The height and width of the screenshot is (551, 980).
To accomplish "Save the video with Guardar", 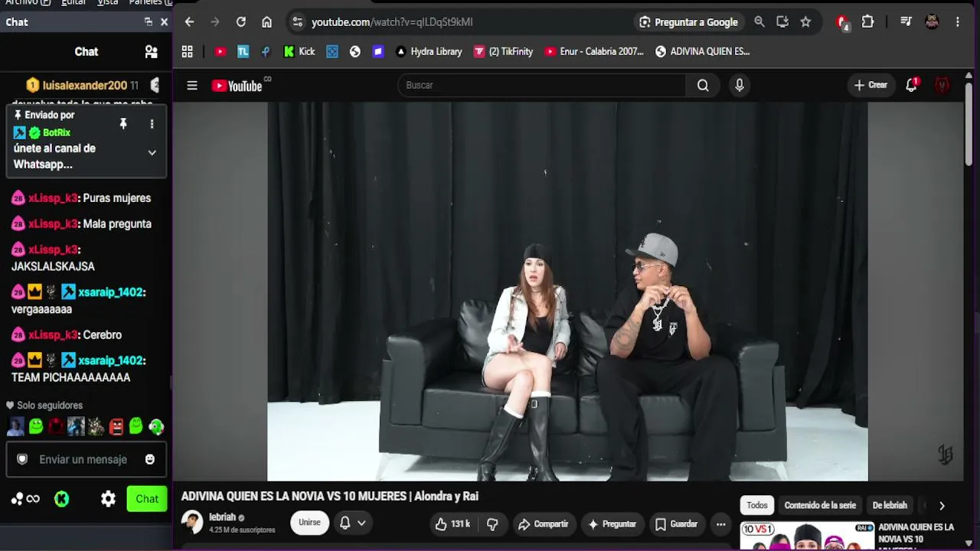I will (x=676, y=524).
